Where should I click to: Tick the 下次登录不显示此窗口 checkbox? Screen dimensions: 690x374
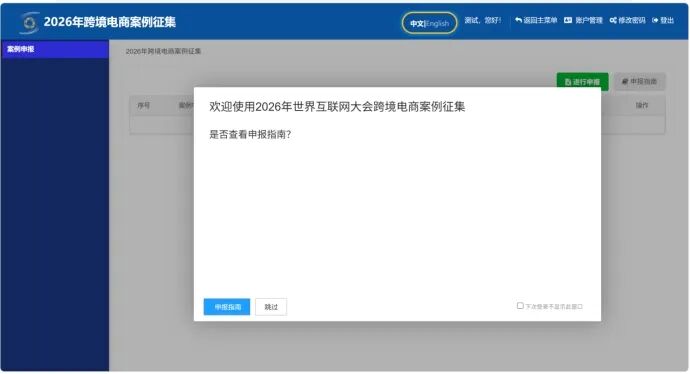tap(520, 306)
